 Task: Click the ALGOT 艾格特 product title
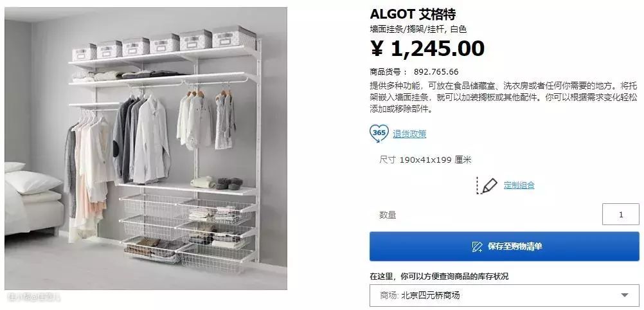pos(413,14)
